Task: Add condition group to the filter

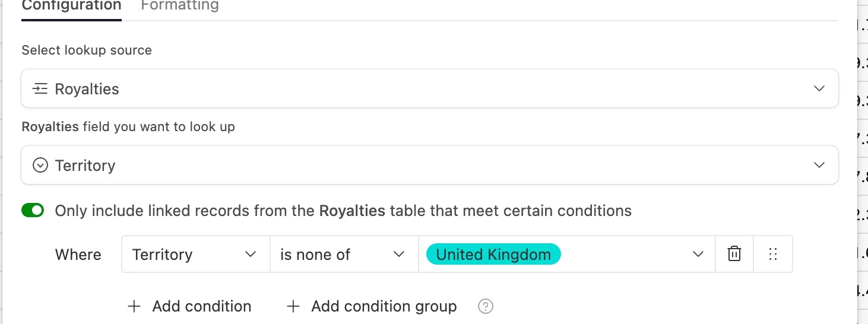Action: pyautogui.click(x=384, y=306)
